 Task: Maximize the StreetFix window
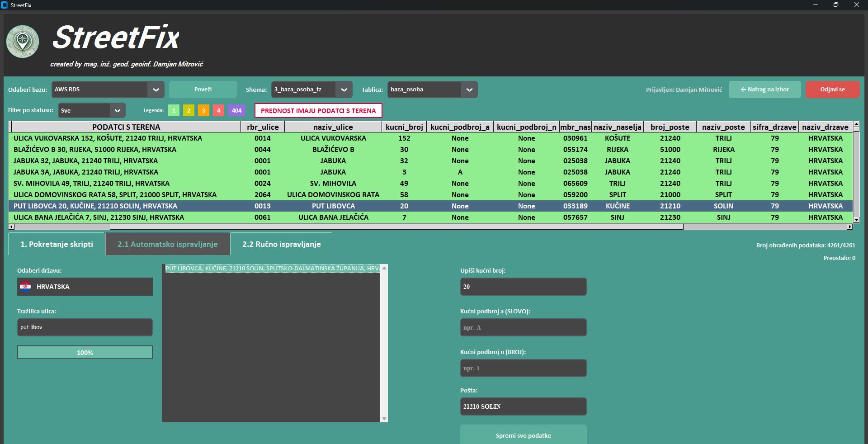(x=836, y=5)
